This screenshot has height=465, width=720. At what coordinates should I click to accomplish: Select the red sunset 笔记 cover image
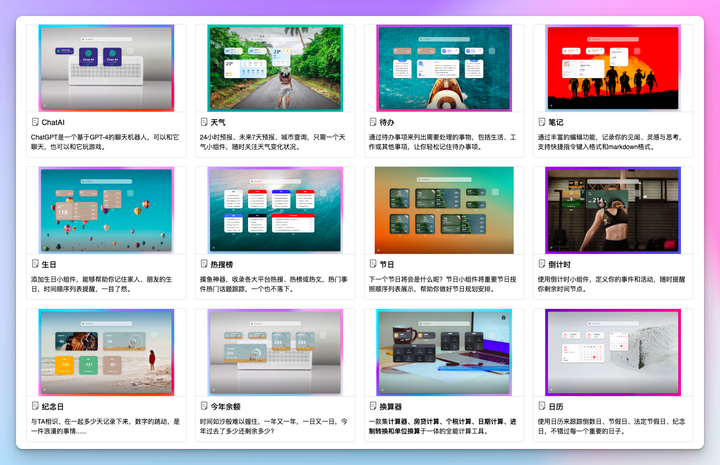(x=612, y=67)
